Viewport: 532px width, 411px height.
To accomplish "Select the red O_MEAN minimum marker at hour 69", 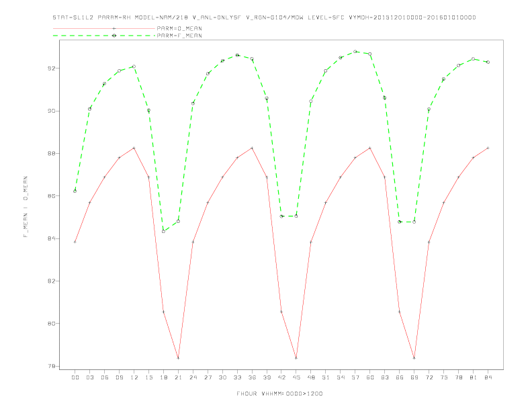I will [414, 358].
